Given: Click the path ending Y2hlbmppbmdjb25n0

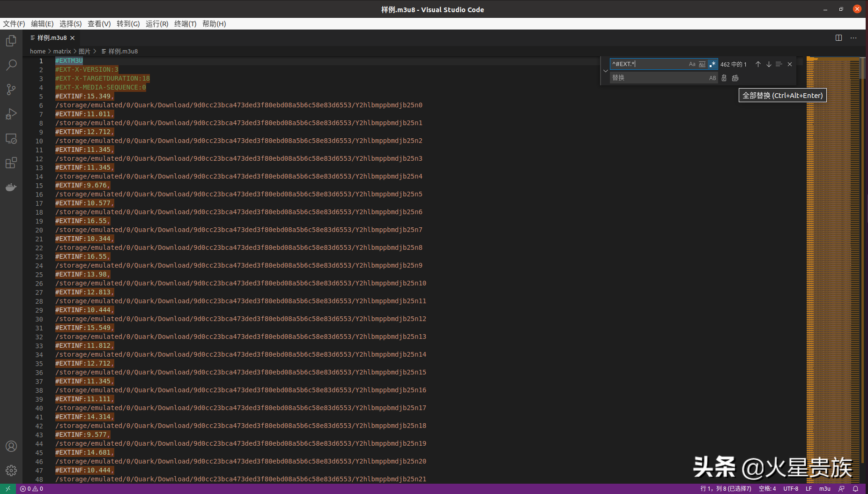Looking at the screenshot, I should pyautogui.click(x=239, y=105).
